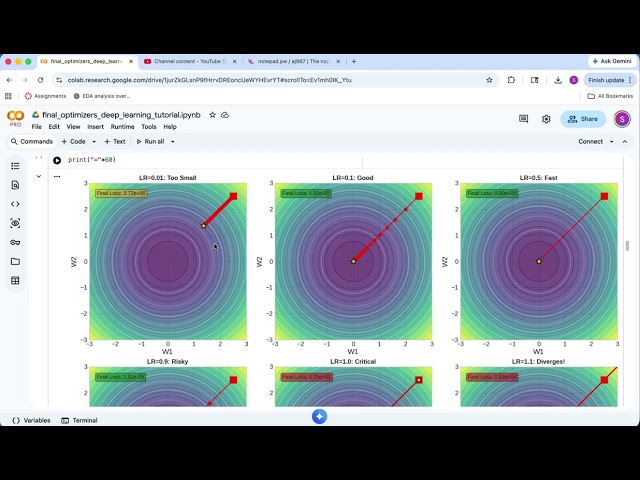Open the All Bookmarks folder

(610, 96)
